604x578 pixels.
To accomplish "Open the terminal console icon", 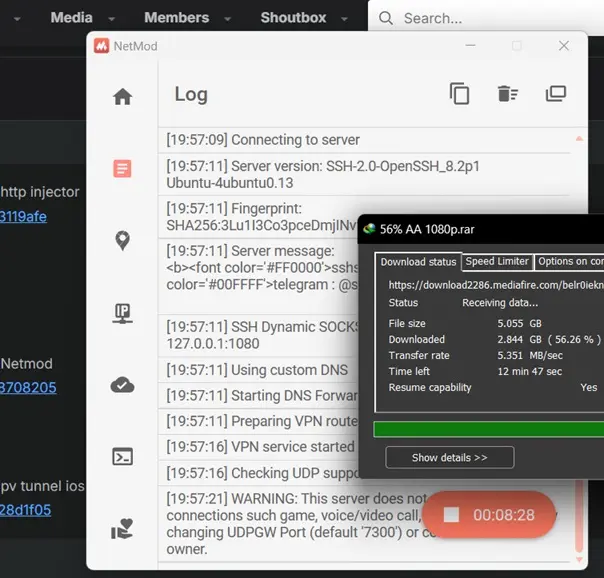I will click(122, 457).
